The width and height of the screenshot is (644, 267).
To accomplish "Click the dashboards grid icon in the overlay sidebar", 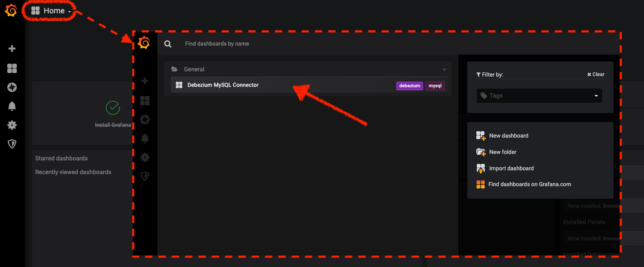I will (145, 101).
